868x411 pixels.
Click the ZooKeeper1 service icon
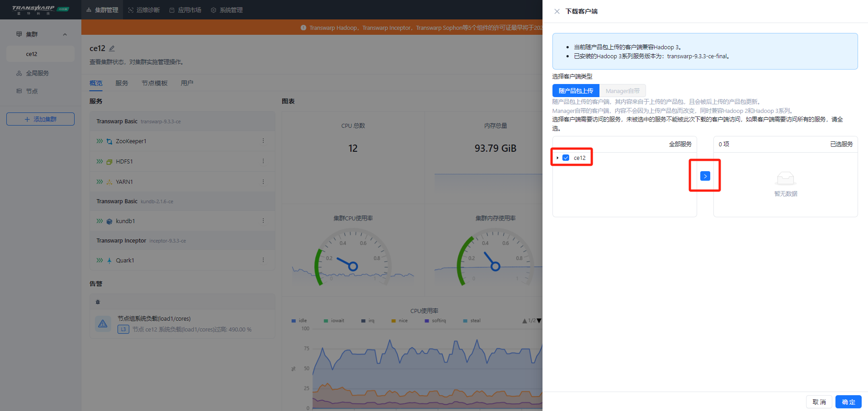[x=109, y=141]
